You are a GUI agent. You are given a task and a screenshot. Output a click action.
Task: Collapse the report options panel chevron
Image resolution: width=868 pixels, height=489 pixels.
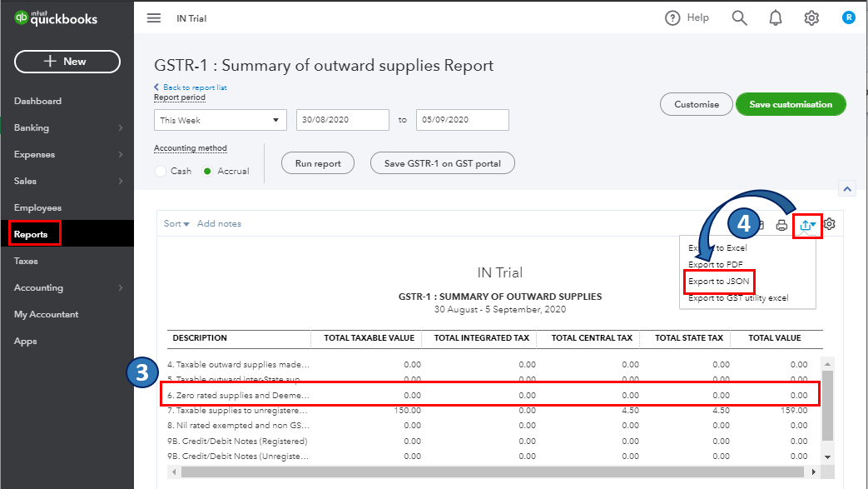847,189
